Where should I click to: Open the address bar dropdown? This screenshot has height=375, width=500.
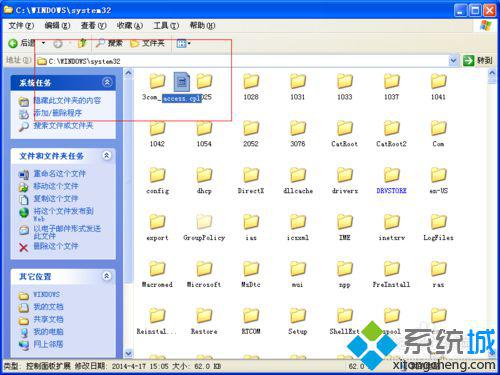[453, 61]
